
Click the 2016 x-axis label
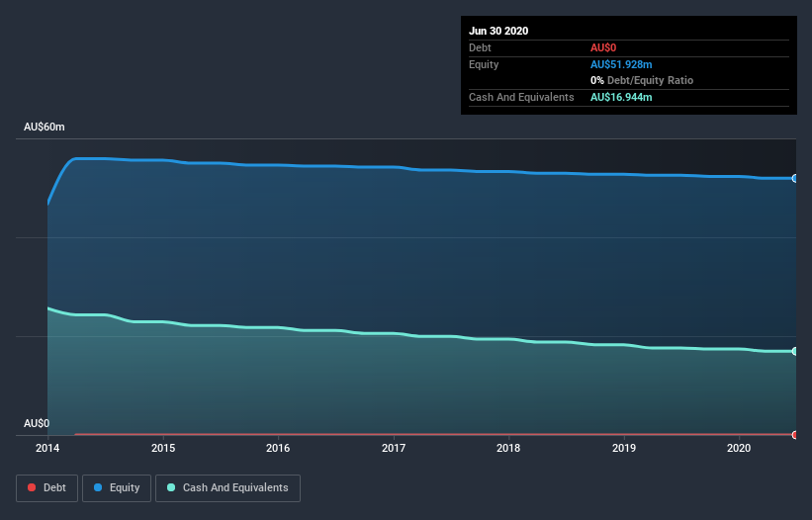point(278,448)
